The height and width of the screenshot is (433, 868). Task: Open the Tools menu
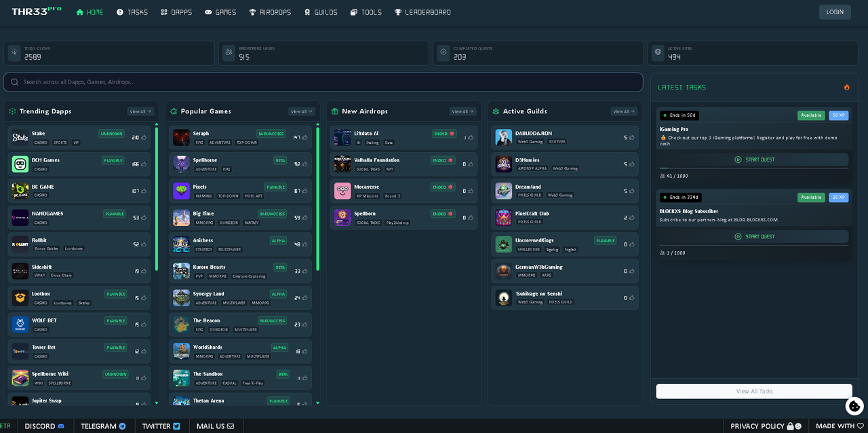tap(366, 12)
